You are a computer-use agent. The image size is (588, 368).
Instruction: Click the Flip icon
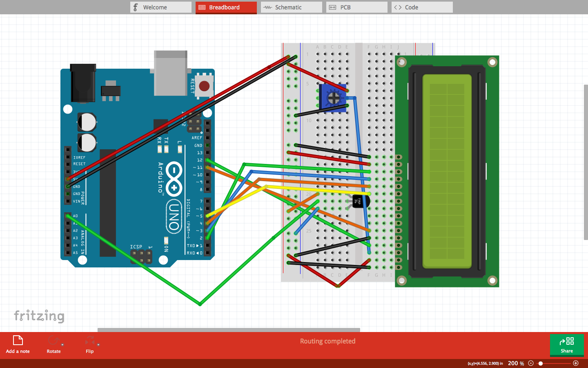pyautogui.click(x=90, y=340)
